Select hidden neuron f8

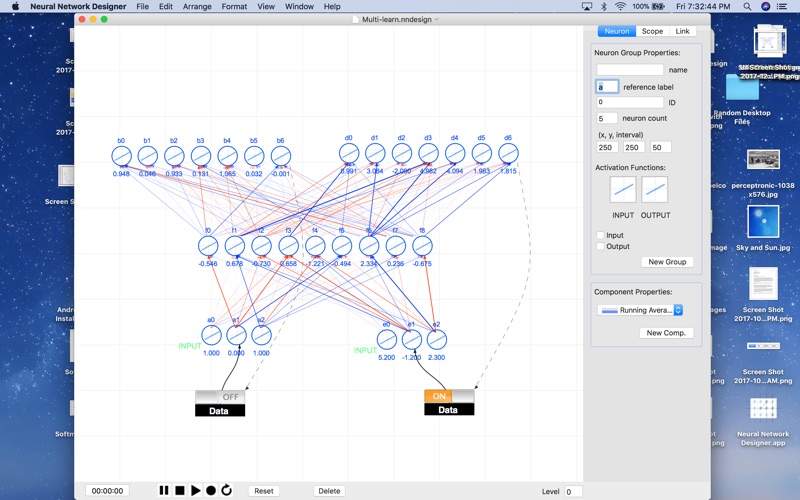click(x=422, y=246)
